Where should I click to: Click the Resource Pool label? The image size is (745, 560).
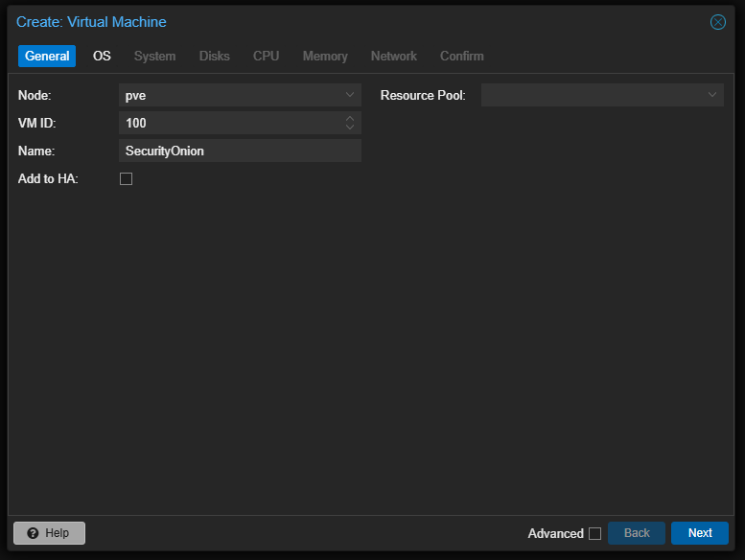pos(423,95)
